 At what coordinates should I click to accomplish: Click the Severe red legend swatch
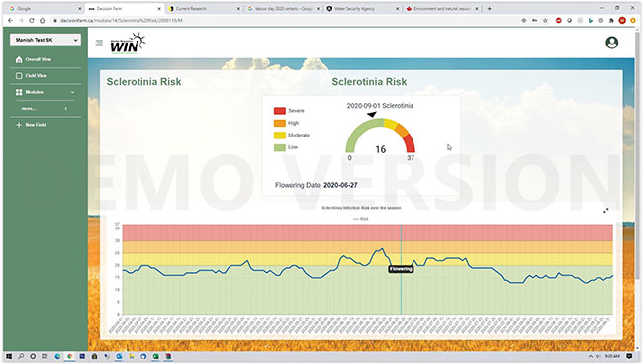click(280, 110)
